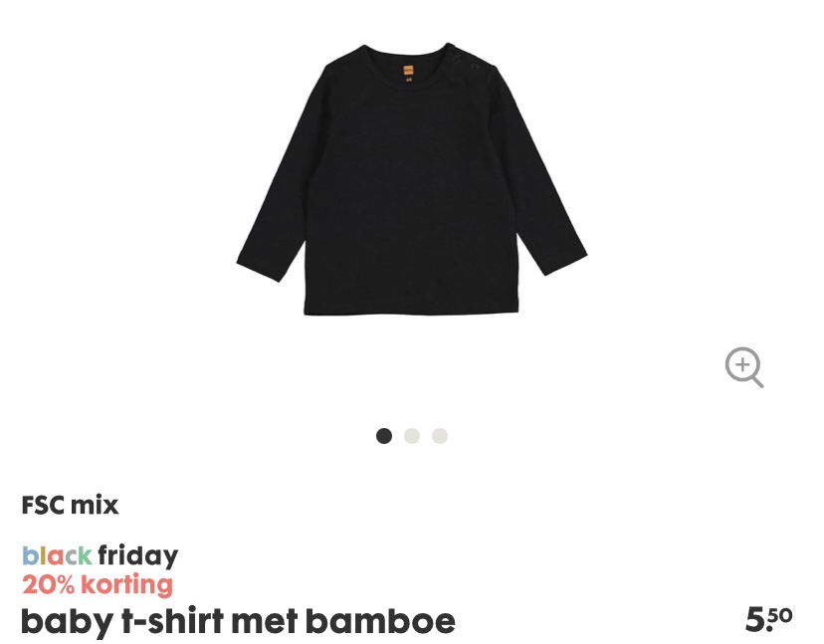Go to the third carousel dot

(x=440, y=436)
